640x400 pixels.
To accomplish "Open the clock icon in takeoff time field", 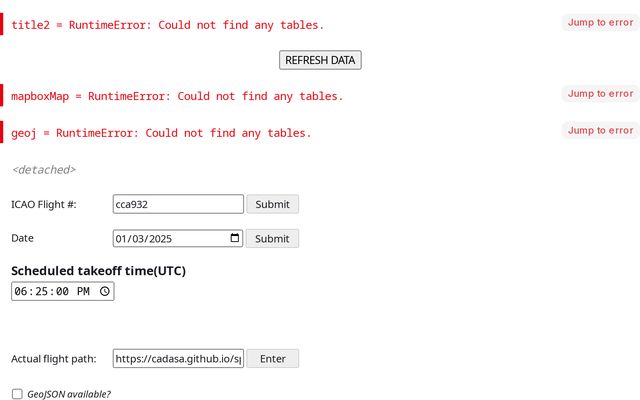I will (x=105, y=291).
